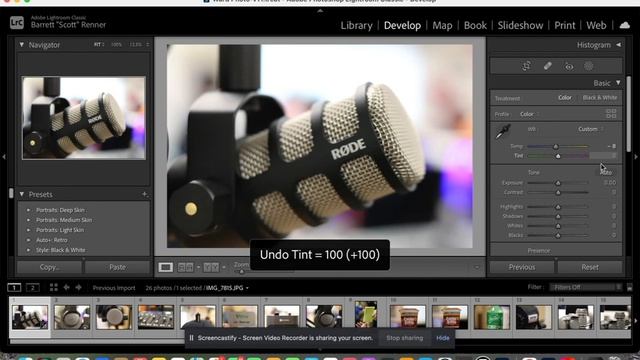
Task: Click the Contrast slider handle
Action: coord(558,192)
